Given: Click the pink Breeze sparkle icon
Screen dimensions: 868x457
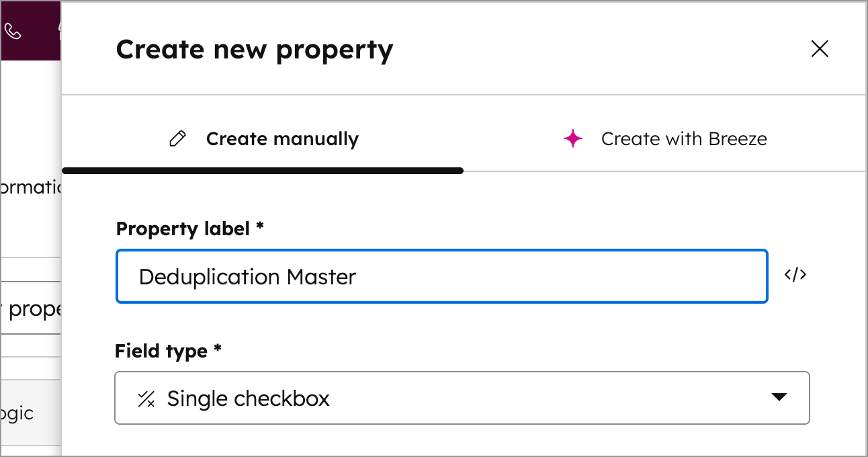Looking at the screenshot, I should coord(572,138).
